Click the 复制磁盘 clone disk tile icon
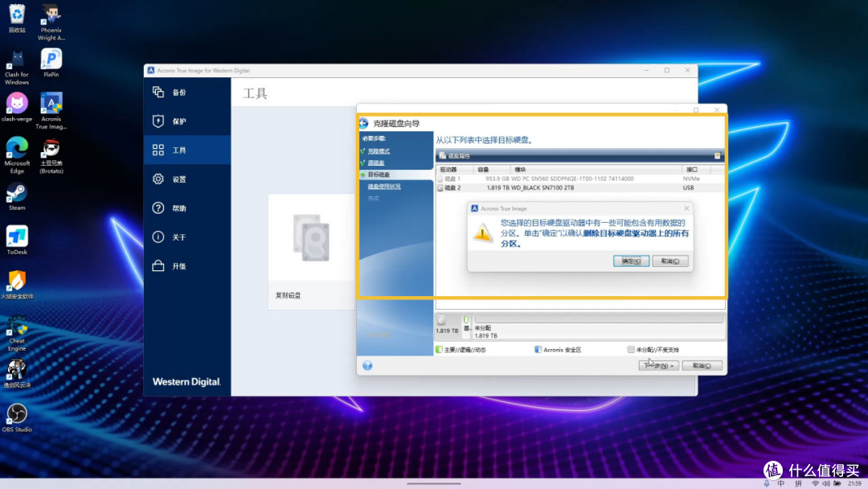The image size is (868, 489). click(x=311, y=238)
